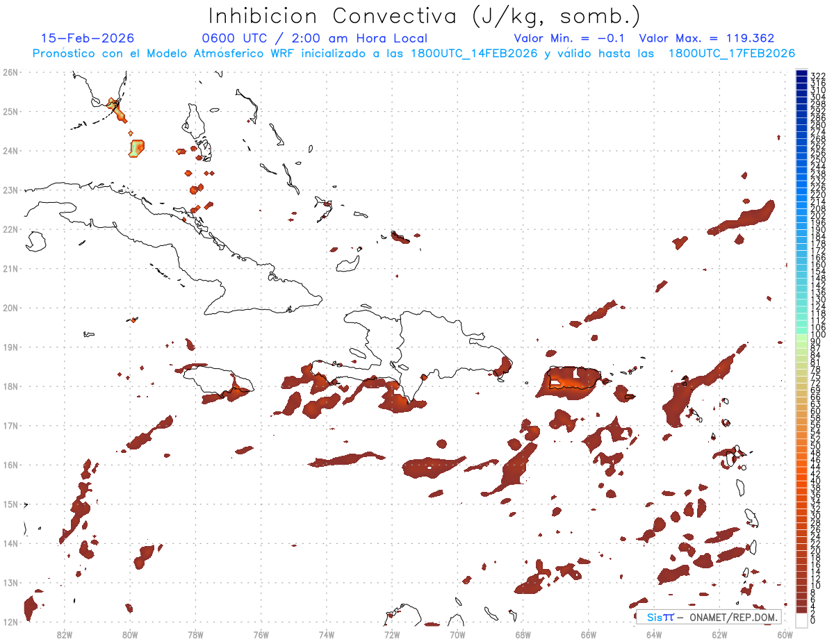Click the "14N" latitude label
The width and height of the screenshot is (834, 644).
click(x=10, y=543)
